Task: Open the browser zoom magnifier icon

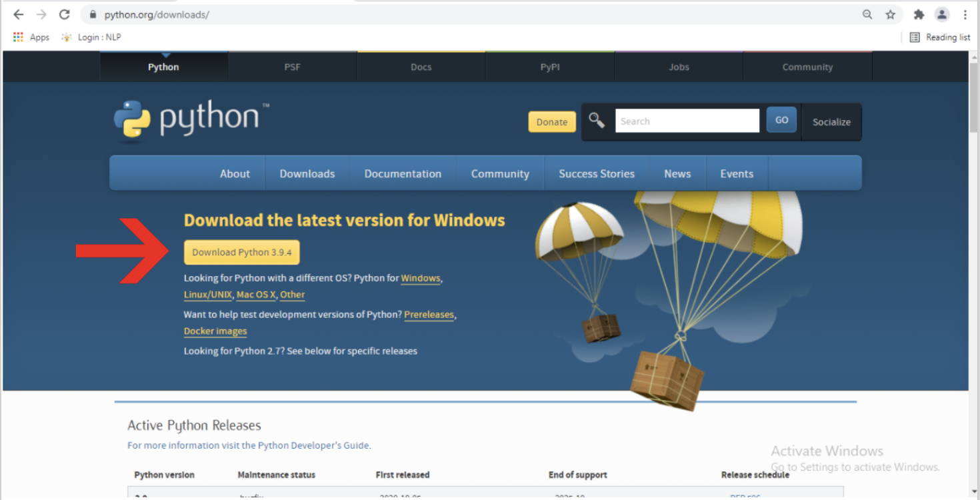Action: [x=867, y=14]
